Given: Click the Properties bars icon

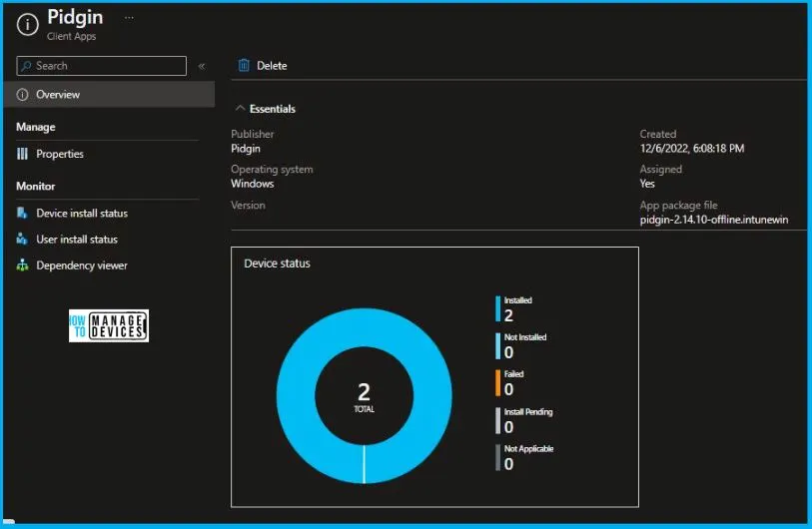Looking at the screenshot, I should [22, 154].
